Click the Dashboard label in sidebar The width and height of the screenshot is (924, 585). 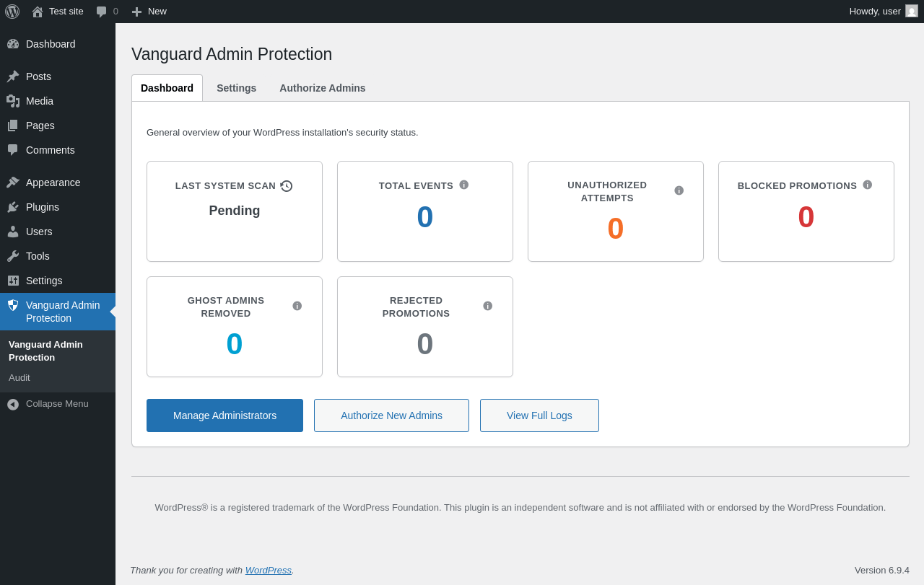click(x=51, y=44)
